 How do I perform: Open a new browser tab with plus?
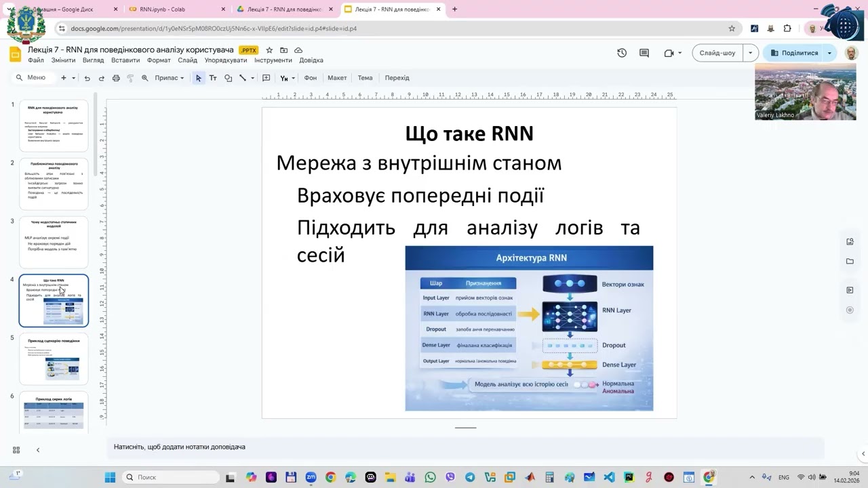pyautogui.click(x=454, y=9)
